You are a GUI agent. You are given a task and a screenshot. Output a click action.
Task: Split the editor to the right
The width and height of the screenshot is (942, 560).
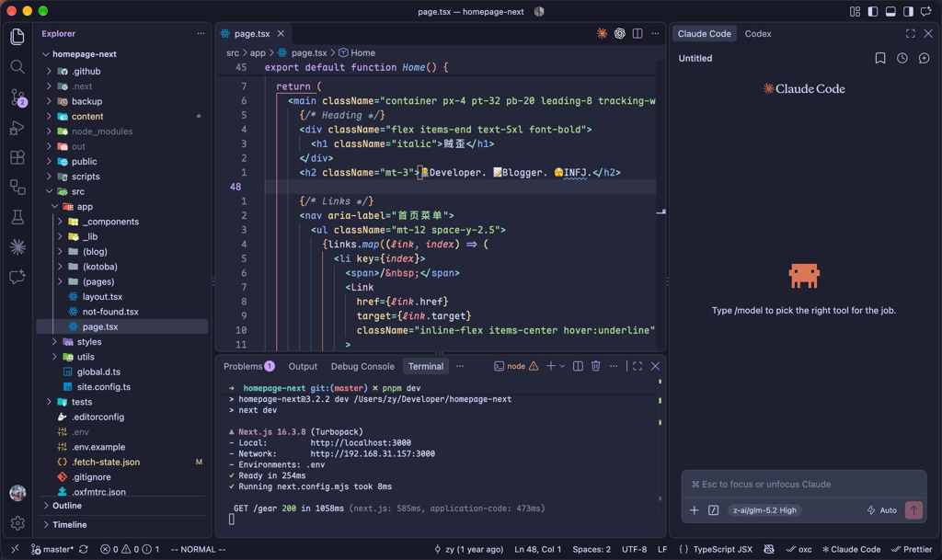(x=638, y=34)
